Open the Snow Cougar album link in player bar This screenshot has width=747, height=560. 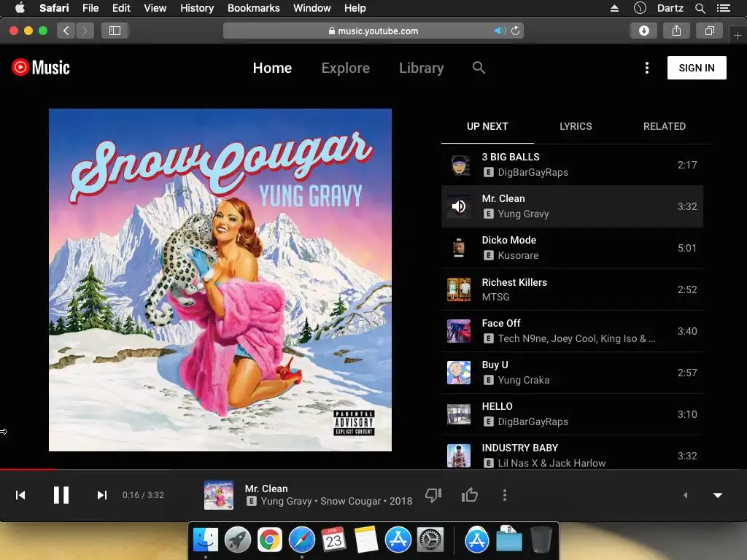[350, 501]
